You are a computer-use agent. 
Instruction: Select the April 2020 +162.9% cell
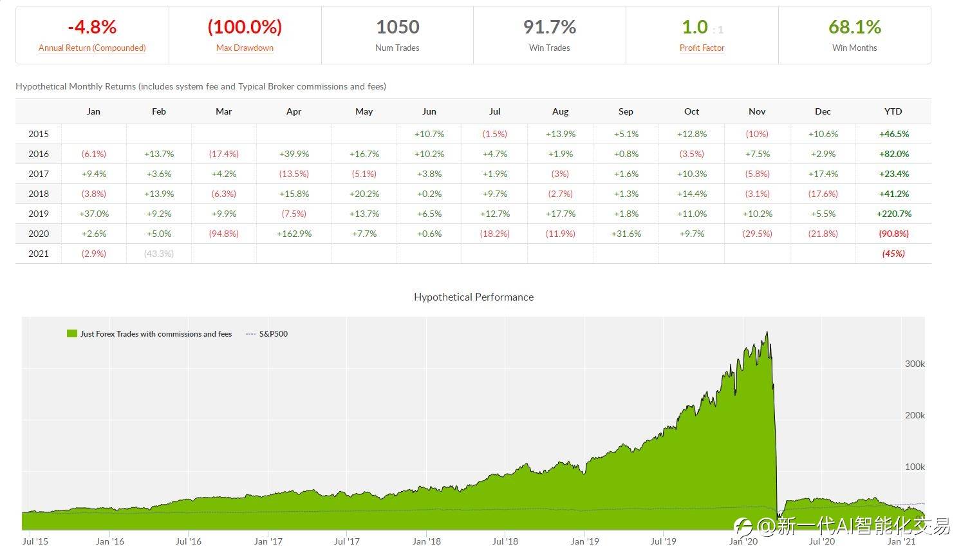tap(294, 234)
